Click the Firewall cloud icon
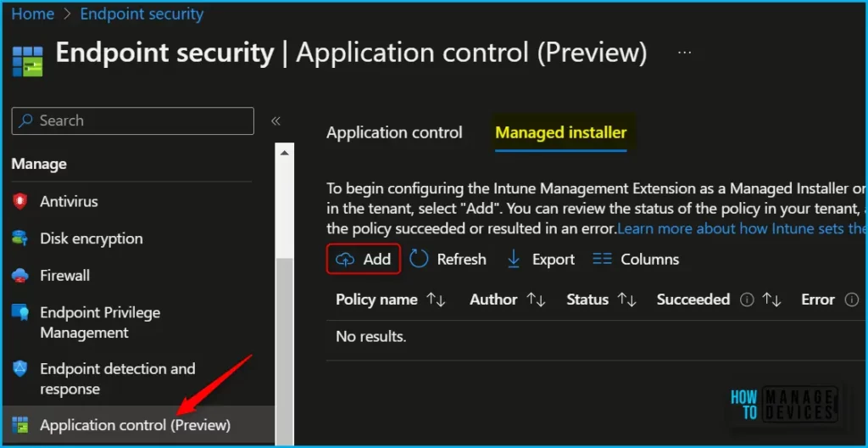 [x=20, y=276]
